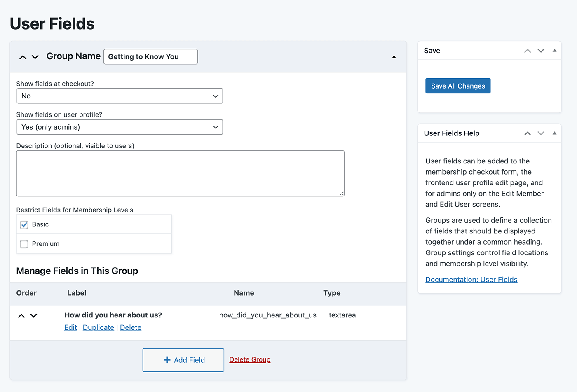Move the Getting to Know You group up
The width and height of the screenshot is (577, 392).
23,57
